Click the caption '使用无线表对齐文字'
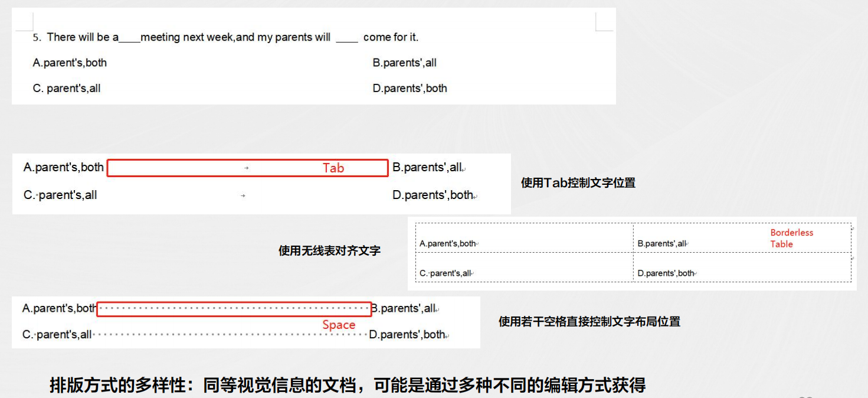 329,251
